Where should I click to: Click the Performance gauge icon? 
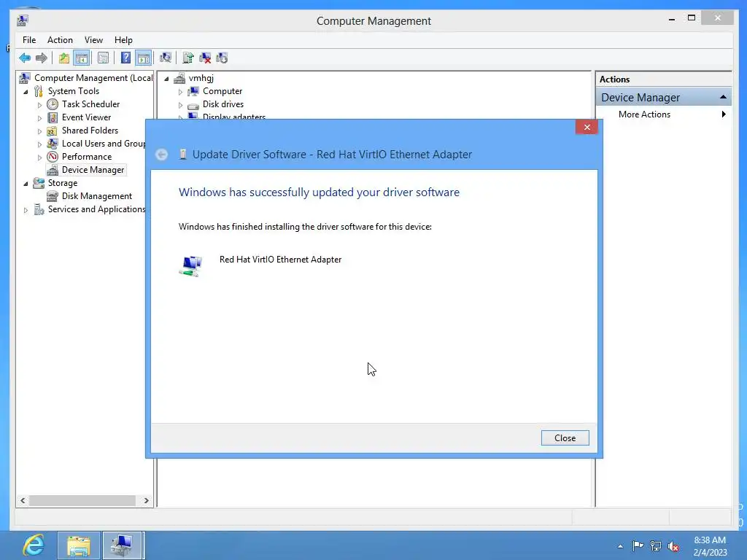pyautogui.click(x=53, y=157)
